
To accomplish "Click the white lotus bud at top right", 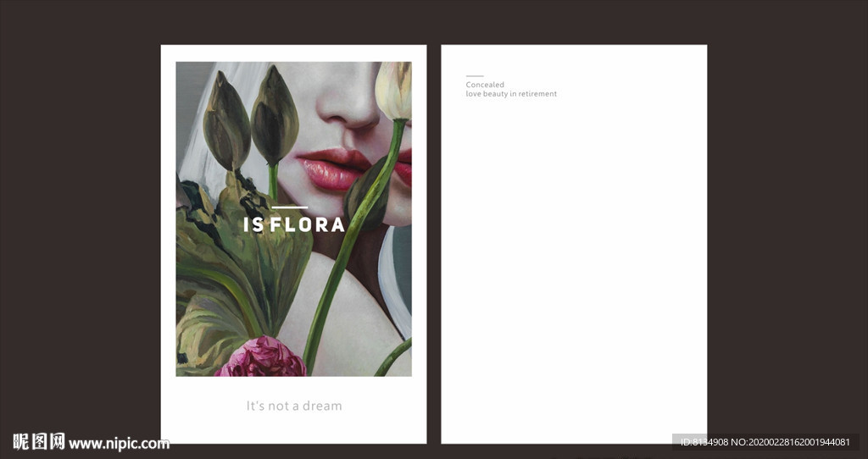I will (393, 90).
